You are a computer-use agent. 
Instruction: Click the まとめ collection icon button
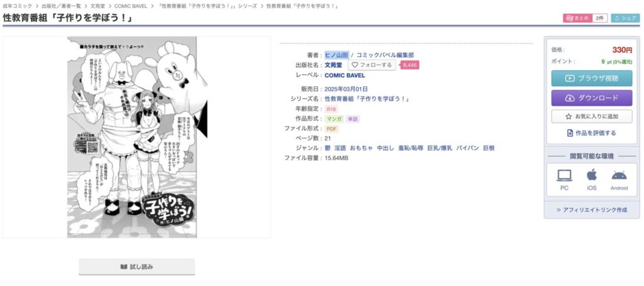point(577,18)
